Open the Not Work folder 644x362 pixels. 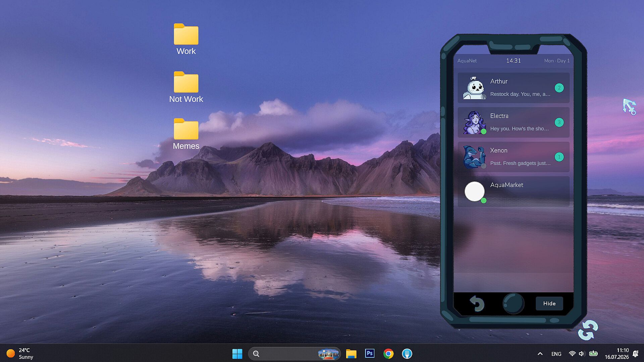pos(186,87)
